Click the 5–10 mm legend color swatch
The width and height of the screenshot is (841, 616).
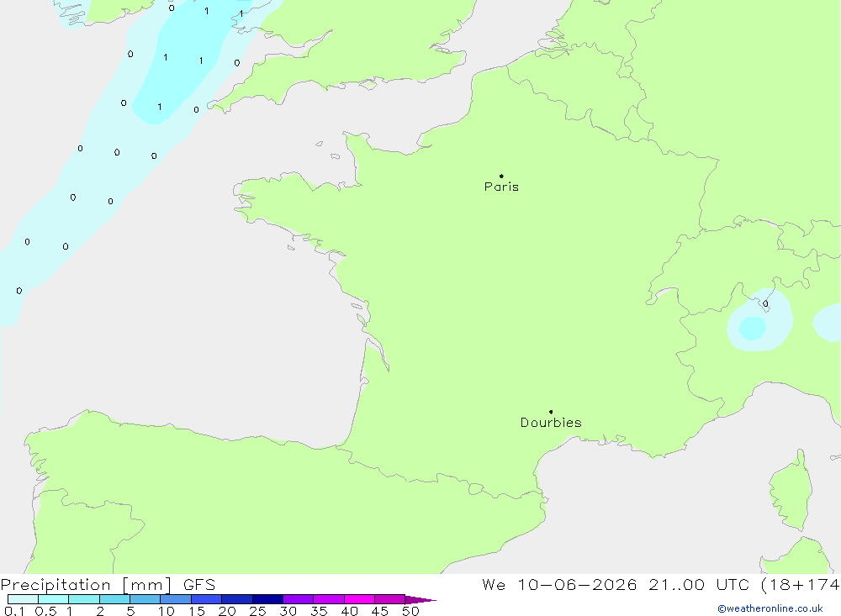(145, 599)
